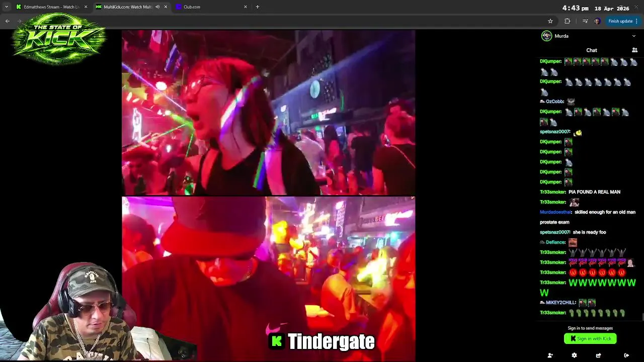Click the bottom stream video
Image resolution: width=644 pixels, height=362 pixels.
(268, 279)
